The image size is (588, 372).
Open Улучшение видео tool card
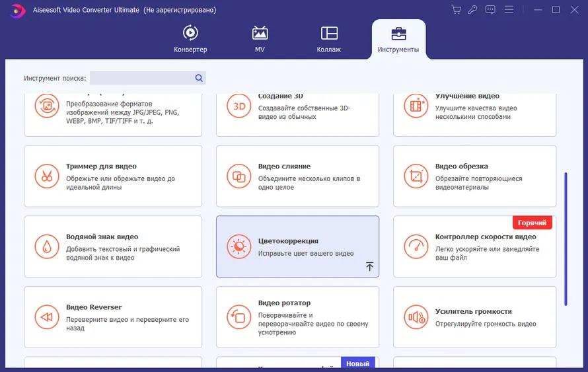[x=475, y=115]
